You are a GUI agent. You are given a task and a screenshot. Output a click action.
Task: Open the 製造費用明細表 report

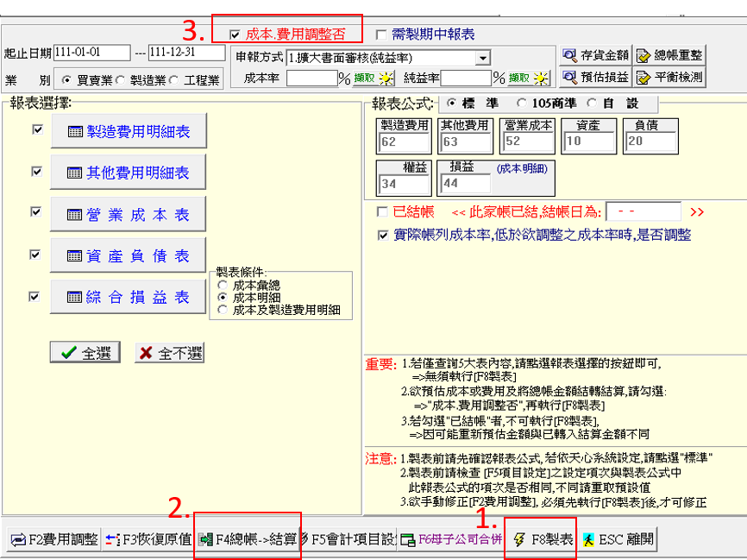129,131
